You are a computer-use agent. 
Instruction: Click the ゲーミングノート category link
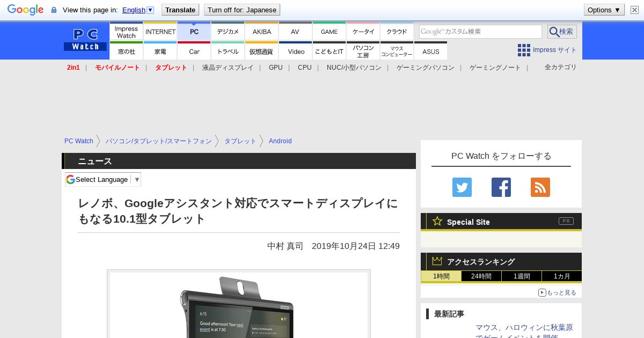[495, 68]
